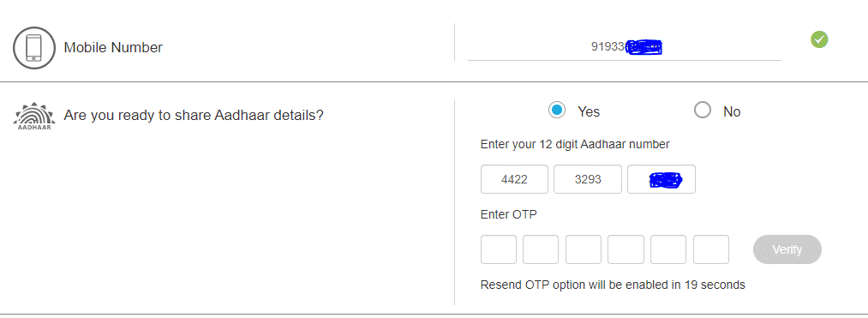Click the fifth OTP digit box
Image resolution: width=868 pixels, height=318 pixels.
(x=668, y=249)
